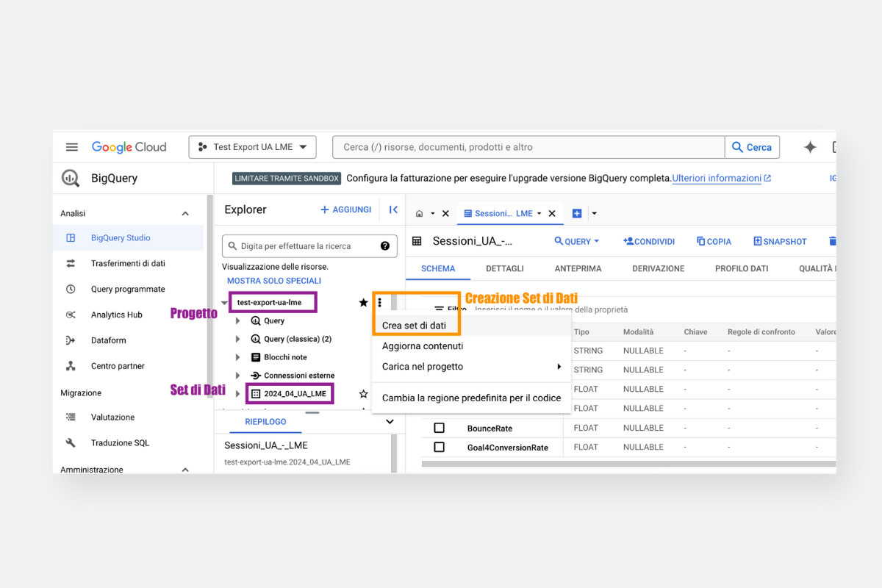
Task: Choose Cambia la regione predefinita per il codice
Action: click(x=471, y=398)
